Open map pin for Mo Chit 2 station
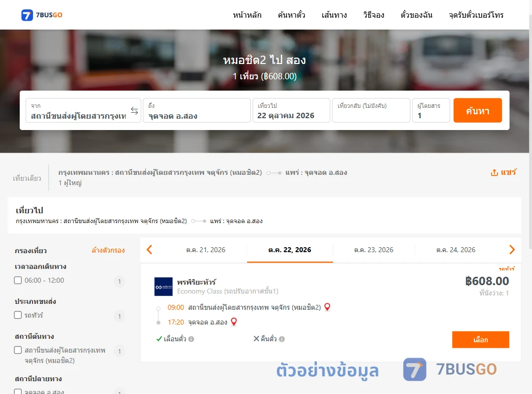532x394 pixels. (328, 307)
